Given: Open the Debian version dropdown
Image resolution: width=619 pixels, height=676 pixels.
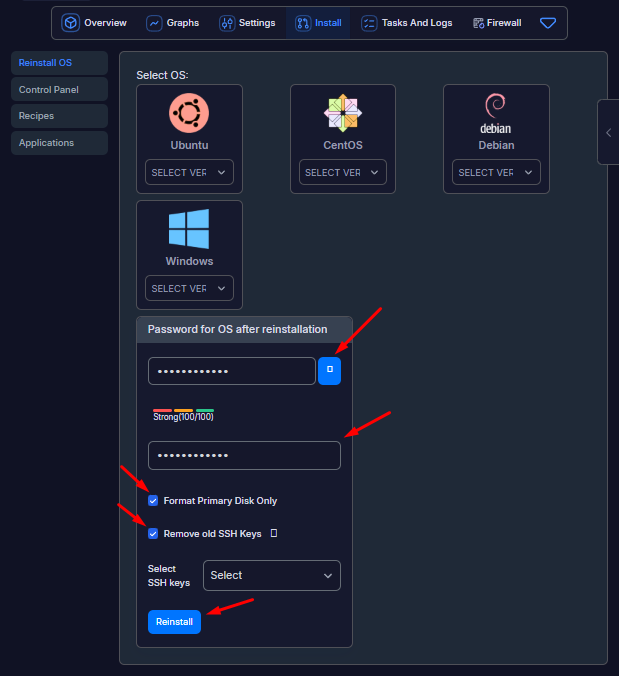Looking at the screenshot, I should (x=496, y=172).
